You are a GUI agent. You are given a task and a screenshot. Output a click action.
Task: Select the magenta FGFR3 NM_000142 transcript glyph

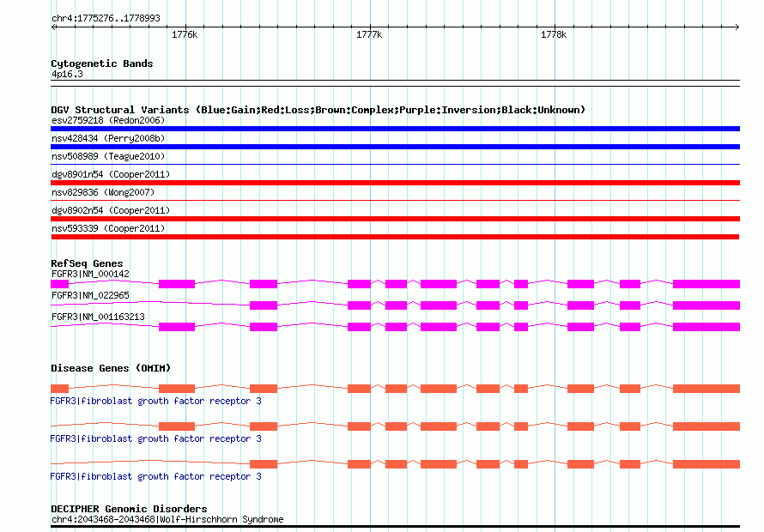click(395, 283)
